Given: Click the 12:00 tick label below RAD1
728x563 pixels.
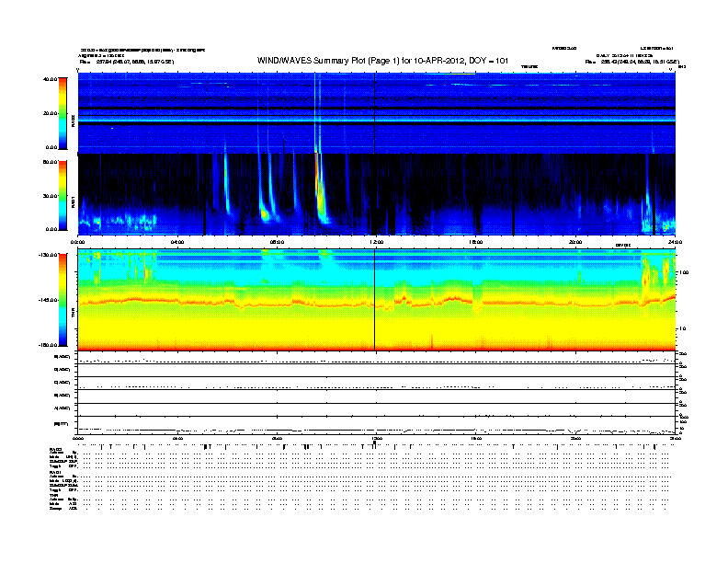Looking at the screenshot, I should point(376,242).
